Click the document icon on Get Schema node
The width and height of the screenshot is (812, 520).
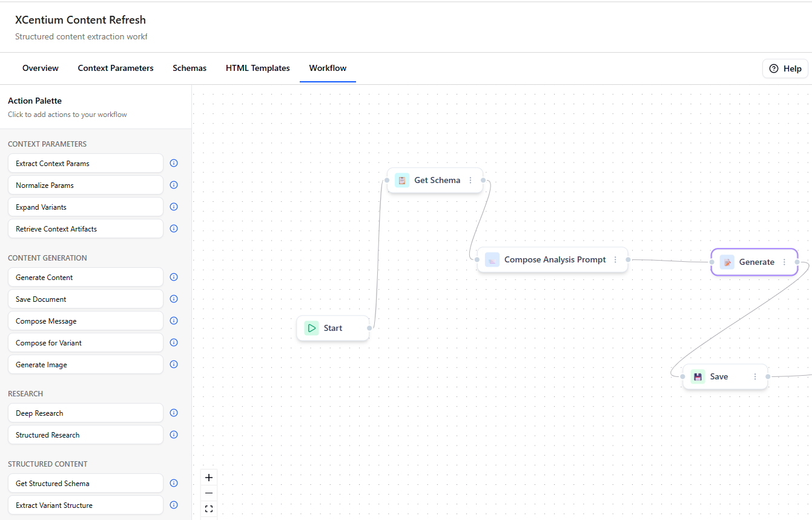[402, 180]
